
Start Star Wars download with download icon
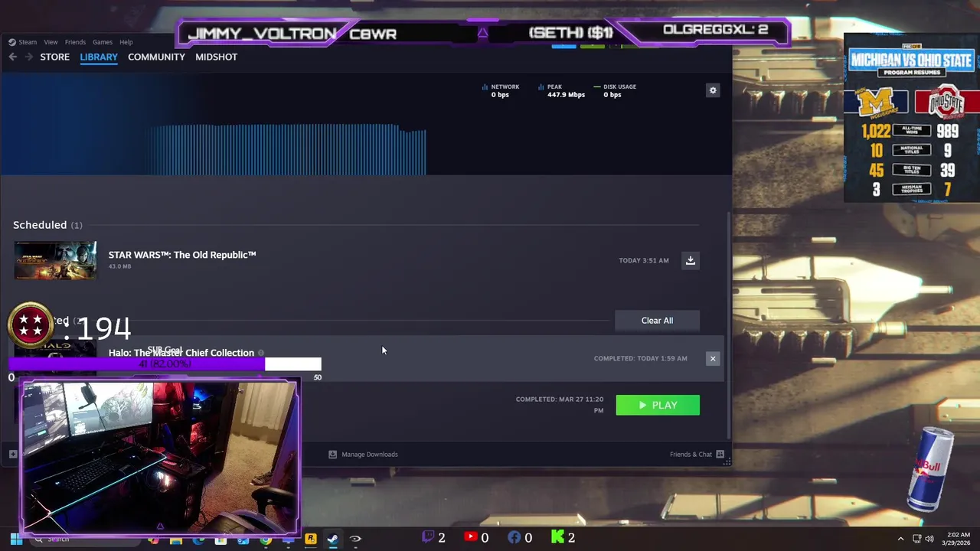coord(690,260)
